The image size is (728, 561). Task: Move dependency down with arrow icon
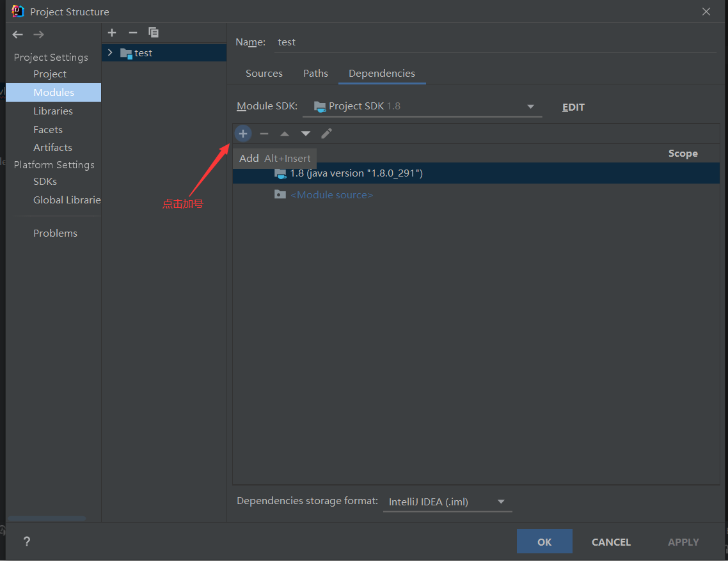[306, 134]
